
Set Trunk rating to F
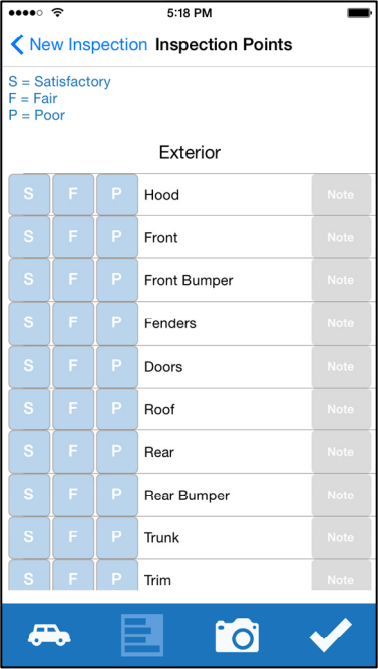(x=73, y=538)
